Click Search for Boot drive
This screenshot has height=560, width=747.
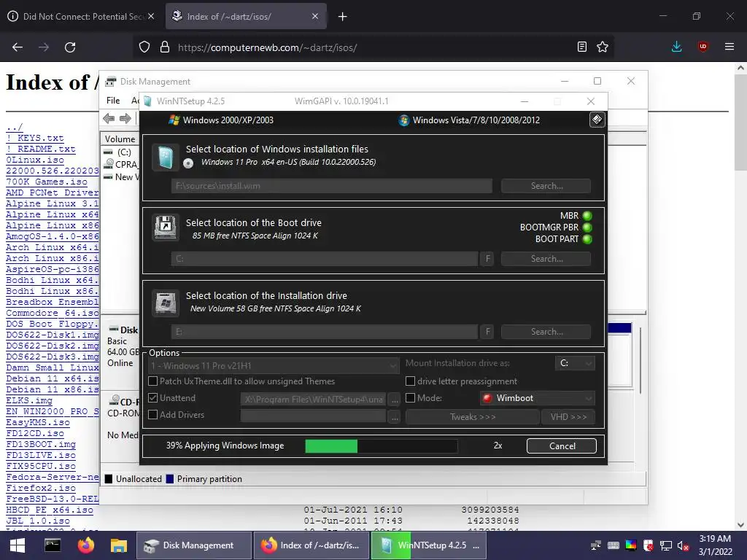pyautogui.click(x=546, y=259)
